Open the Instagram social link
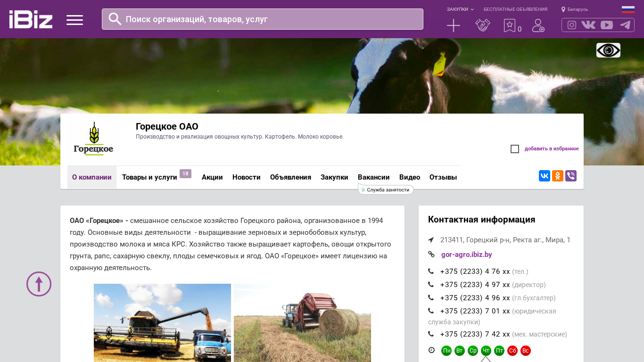Viewport: 644px width, 362px height. coord(572,25)
